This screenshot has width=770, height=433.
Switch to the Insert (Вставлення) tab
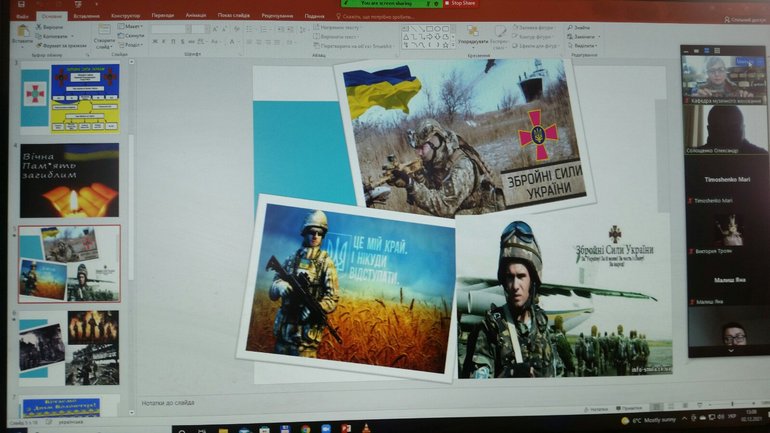86,16
